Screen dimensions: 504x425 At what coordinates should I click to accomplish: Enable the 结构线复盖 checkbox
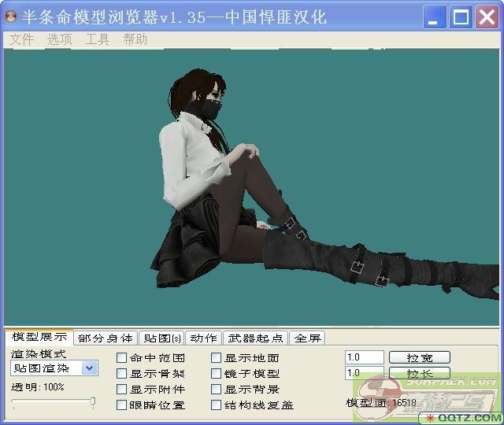tap(216, 405)
